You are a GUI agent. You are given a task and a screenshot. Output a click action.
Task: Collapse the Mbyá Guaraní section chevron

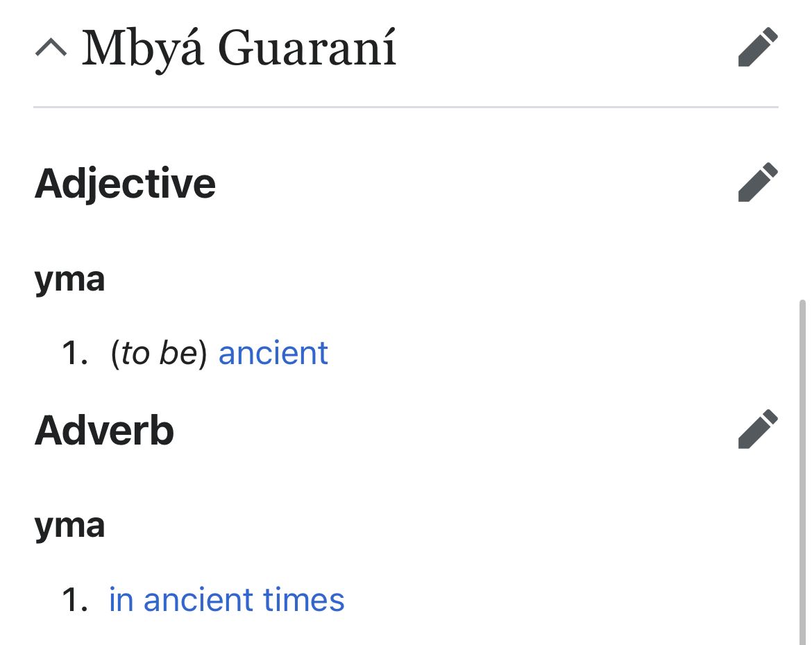point(51,48)
